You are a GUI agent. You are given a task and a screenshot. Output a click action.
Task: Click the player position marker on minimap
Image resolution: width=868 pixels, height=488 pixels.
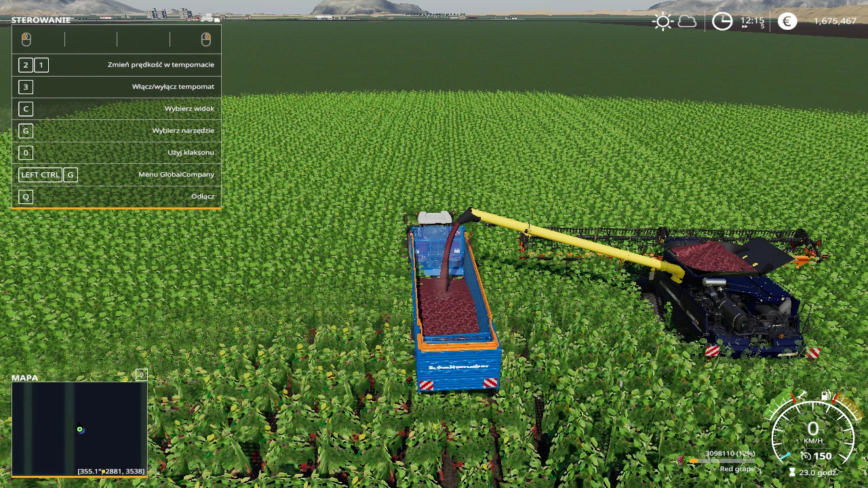coord(80,429)
